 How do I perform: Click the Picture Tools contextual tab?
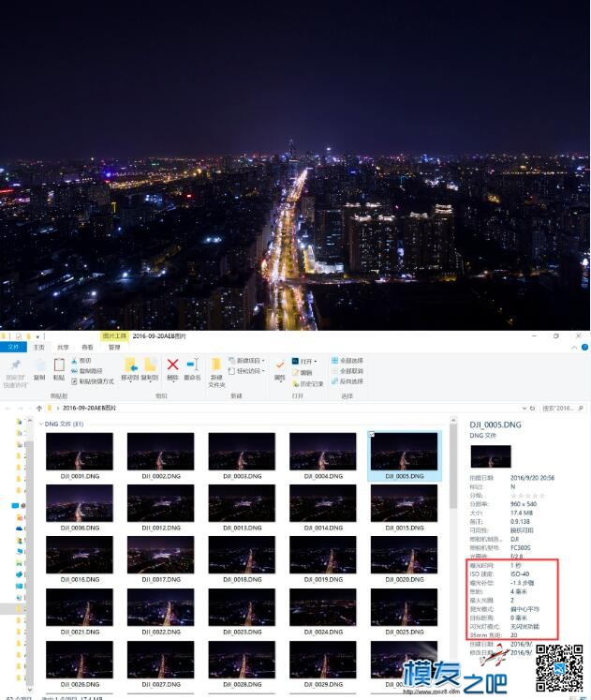pyautogui.click(x=114, y=336)
